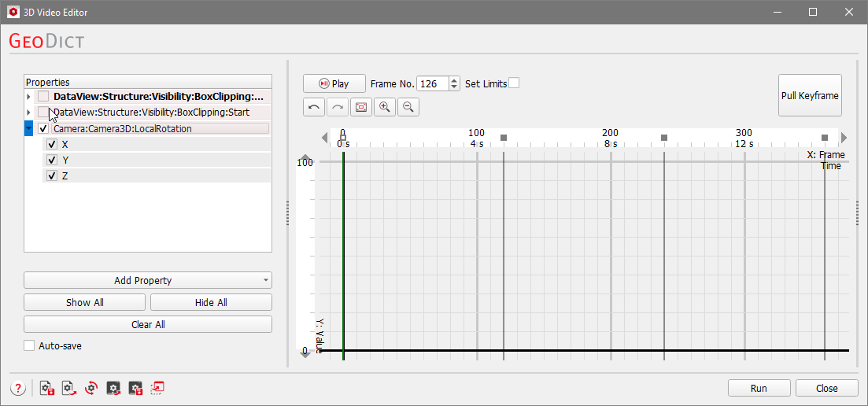Click the Pull Keyframe button
868x406 pixels.
(810, 96)
